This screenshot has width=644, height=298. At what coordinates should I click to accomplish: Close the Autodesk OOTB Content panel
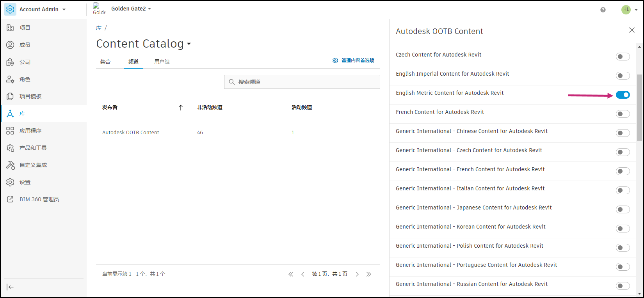pos(632,30)
